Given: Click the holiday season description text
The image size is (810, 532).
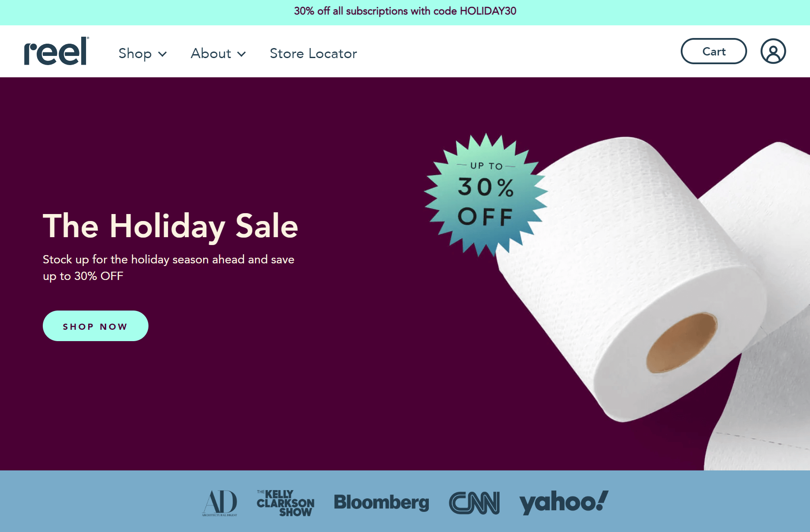Looking at the screenshot, I should pyautogui.click(x=169, y=267).
